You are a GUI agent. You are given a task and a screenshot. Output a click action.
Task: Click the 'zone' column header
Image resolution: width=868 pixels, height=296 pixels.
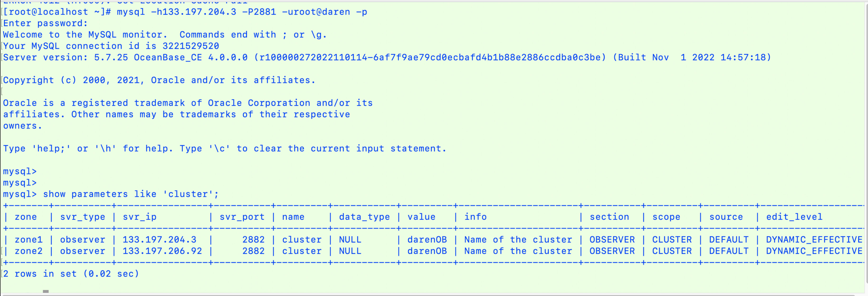(26, 217)
